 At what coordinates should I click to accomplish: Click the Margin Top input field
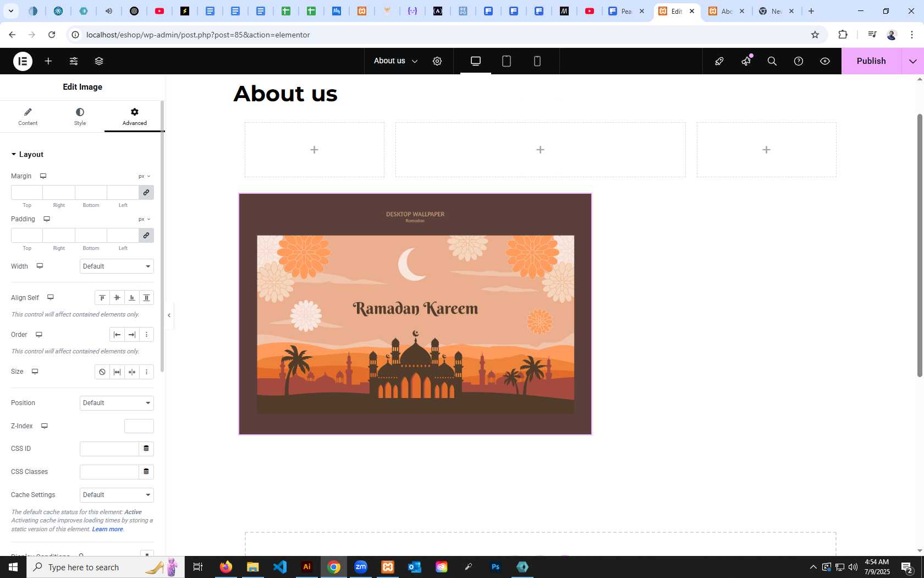click(x=27, y=193)
